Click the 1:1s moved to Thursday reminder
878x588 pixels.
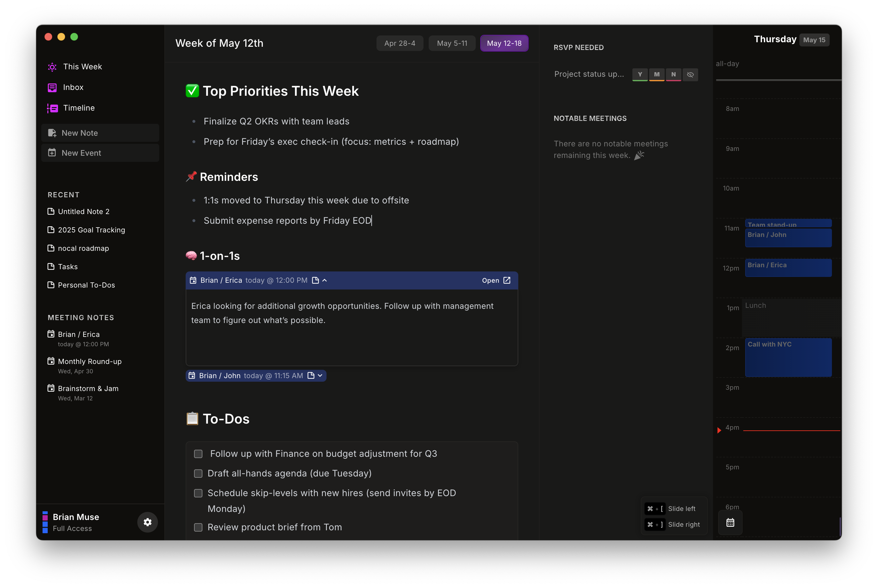[306, 200]
